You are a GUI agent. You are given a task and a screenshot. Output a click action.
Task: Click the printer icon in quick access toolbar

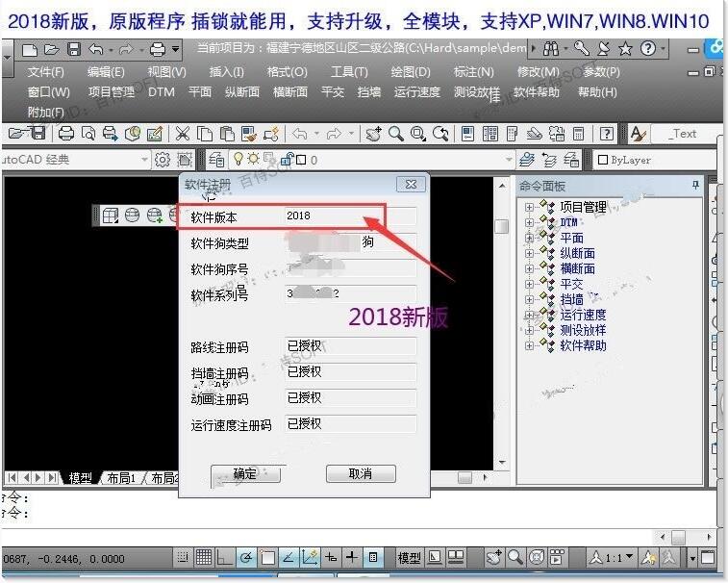tap(158, 49)
